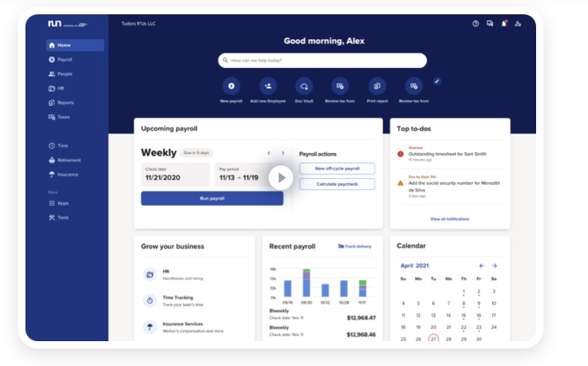This screenshot has width=588, height=366.
Task: Click Calculate paycheck button
Action: click(x=337, y=184)
